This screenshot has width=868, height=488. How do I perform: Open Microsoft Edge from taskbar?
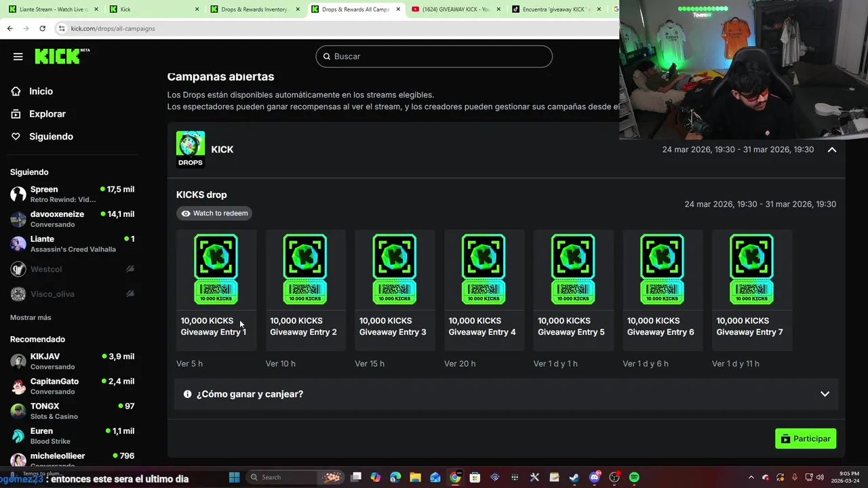(395, 477)
